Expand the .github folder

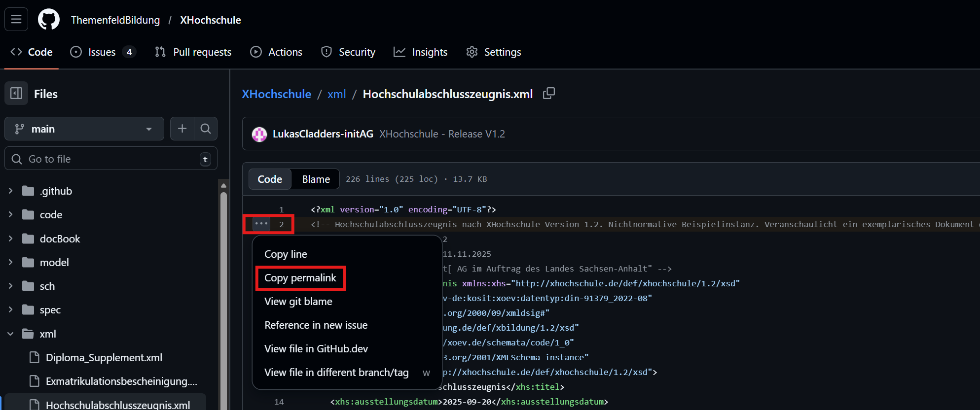(10, 191)
